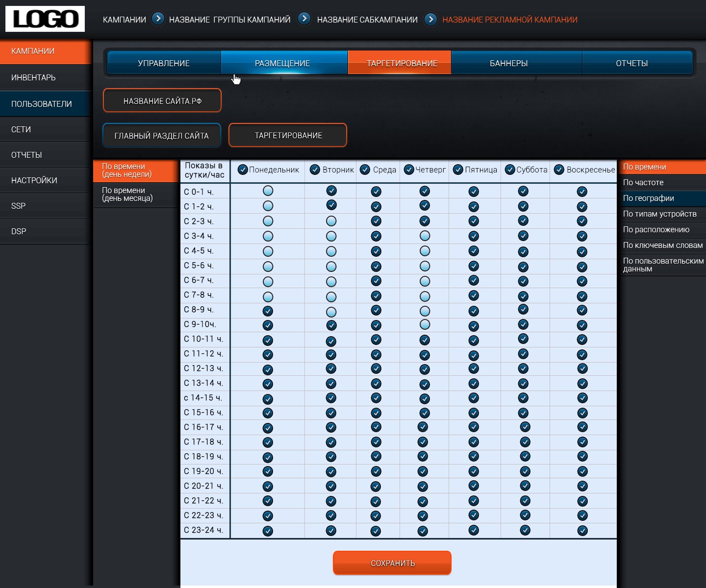Click the LOGO image in the header
Screen dimensions: 706x588
tap(45, 19)
